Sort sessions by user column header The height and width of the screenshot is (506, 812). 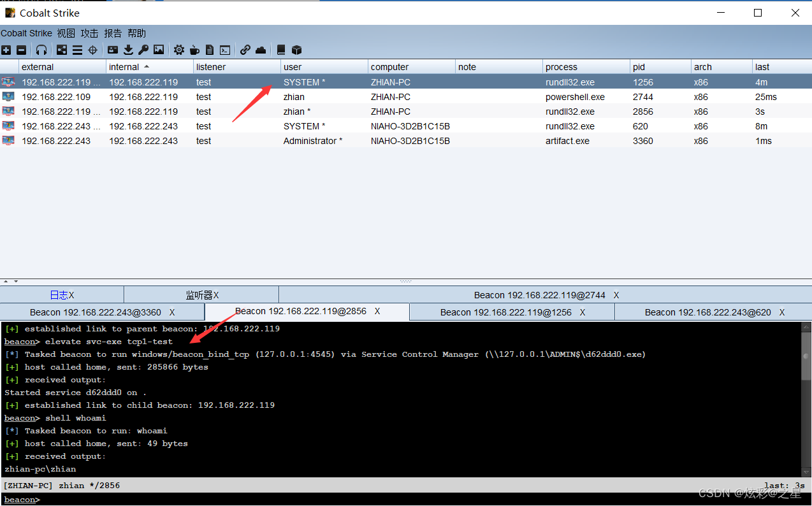click(x=324, y=67)
